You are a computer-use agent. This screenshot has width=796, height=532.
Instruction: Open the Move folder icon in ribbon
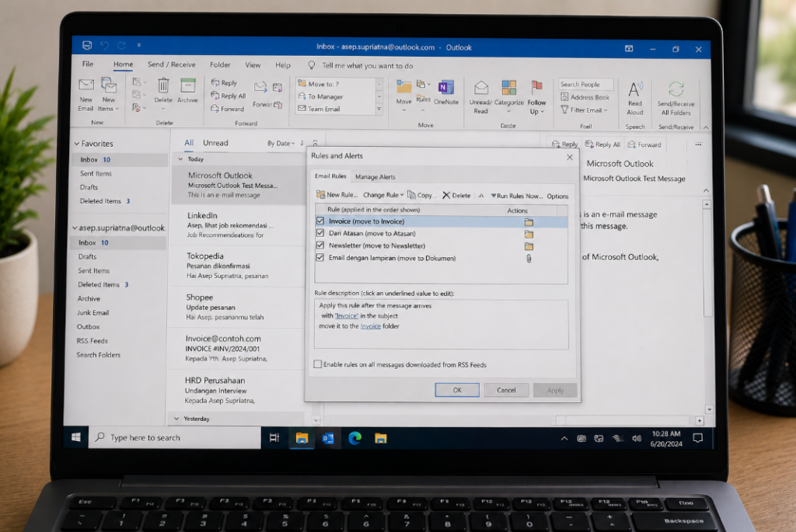coord(403,86)
